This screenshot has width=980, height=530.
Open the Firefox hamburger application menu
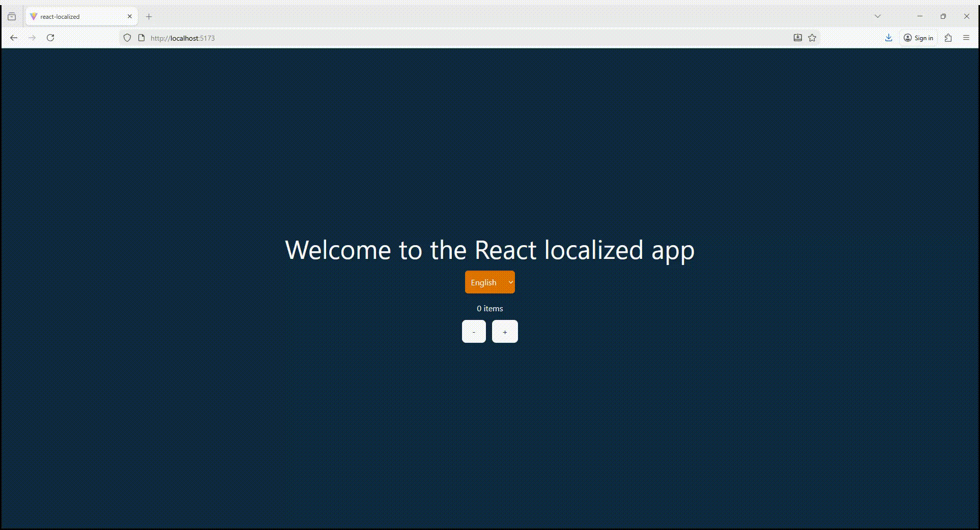click(966, 38)
